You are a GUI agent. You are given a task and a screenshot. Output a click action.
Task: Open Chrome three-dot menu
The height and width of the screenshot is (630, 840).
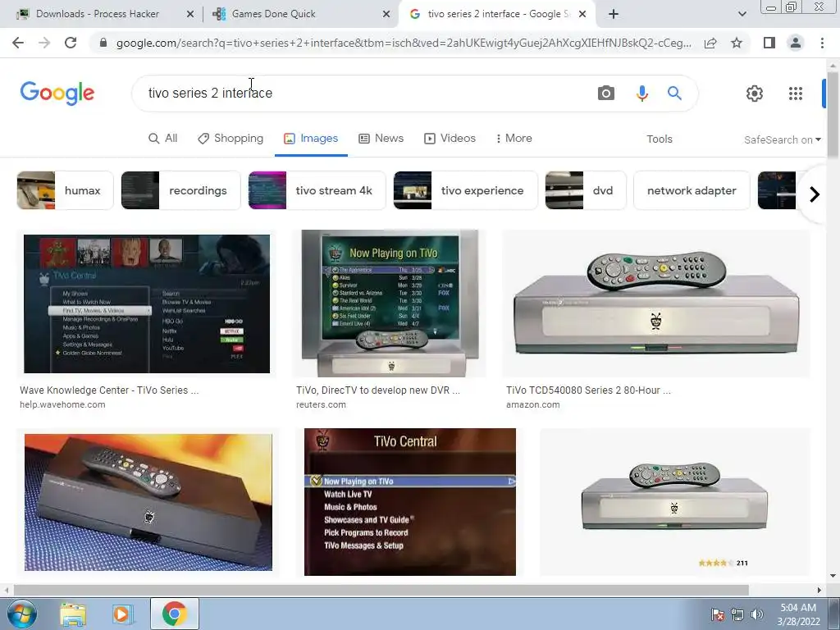coord(822,43)
